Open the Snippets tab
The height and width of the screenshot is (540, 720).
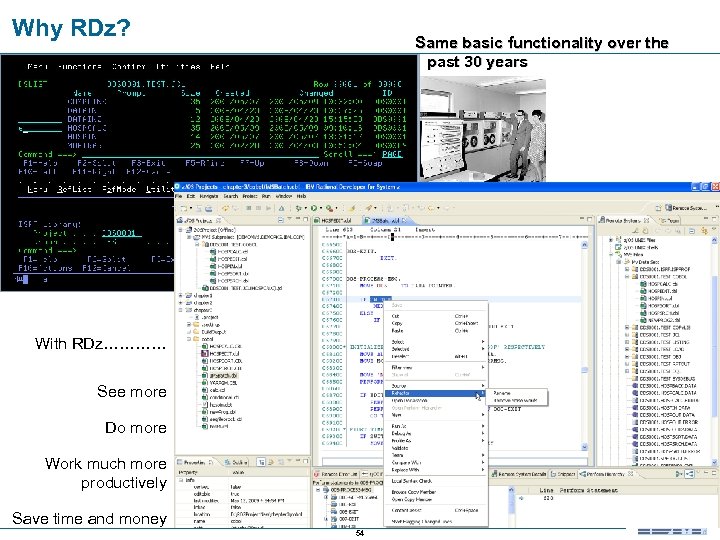pos(563,474)
